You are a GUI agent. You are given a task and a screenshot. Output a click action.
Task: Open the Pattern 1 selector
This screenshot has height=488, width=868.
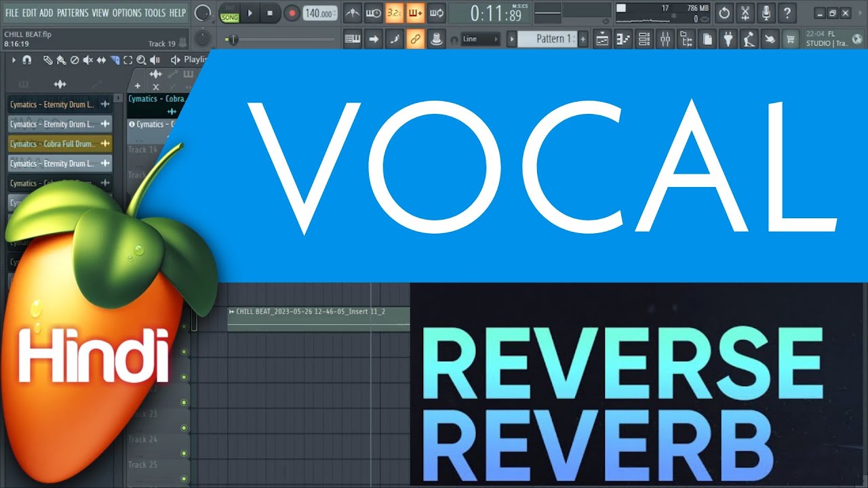pos(548,39)
